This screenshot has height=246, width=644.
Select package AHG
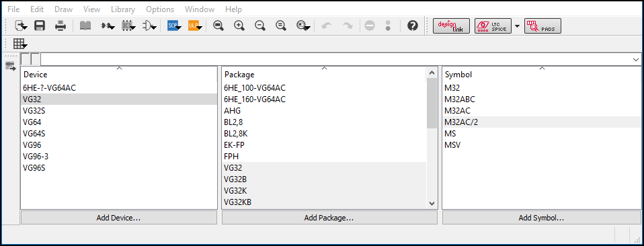coord(324,110)
